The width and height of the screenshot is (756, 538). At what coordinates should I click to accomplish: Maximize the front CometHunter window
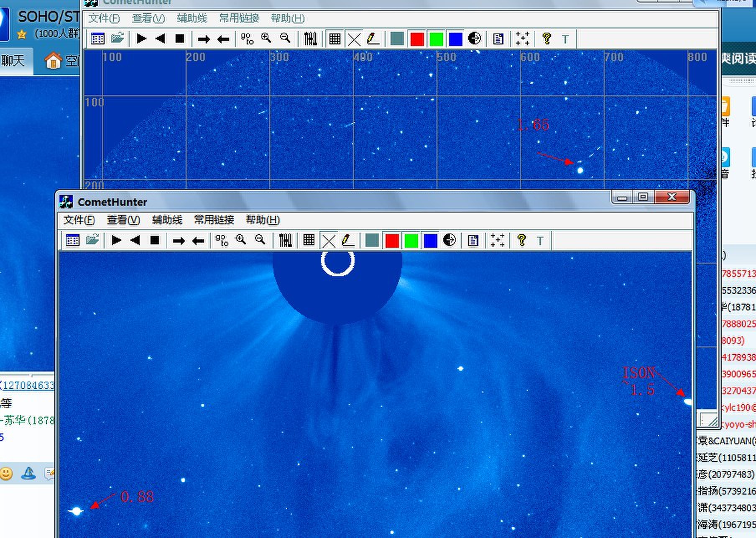pyautogui.click(x=644, y=197)
